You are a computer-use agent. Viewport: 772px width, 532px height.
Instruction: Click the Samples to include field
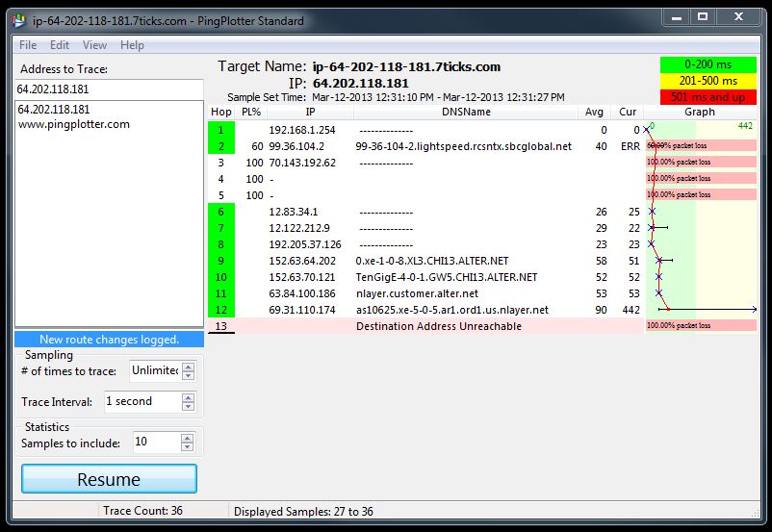tap(157, 442)
